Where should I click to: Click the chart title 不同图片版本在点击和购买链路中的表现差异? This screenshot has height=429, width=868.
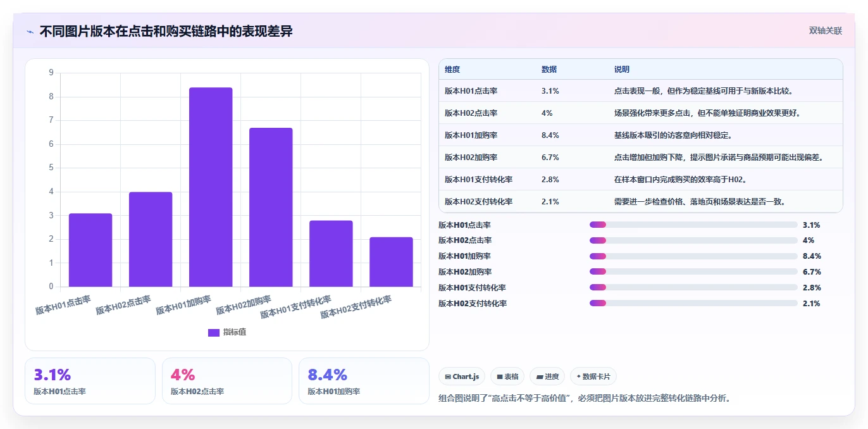[166, 31]
